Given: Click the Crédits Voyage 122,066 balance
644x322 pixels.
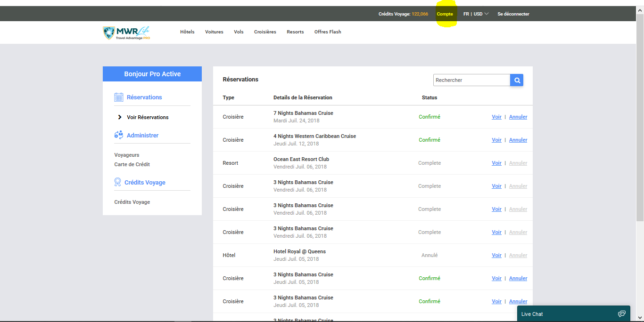Looking at the screenshot, I should click(403, 14).
